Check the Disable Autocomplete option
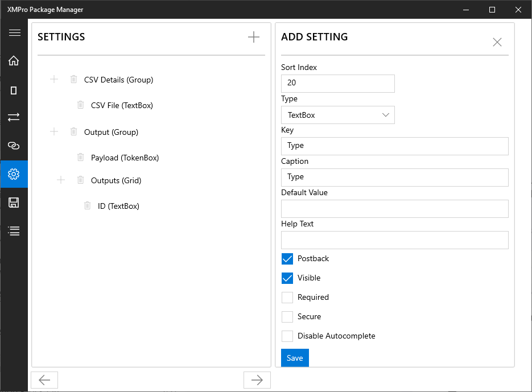Viewport: 532px width, 392px height. pos(287,336)
